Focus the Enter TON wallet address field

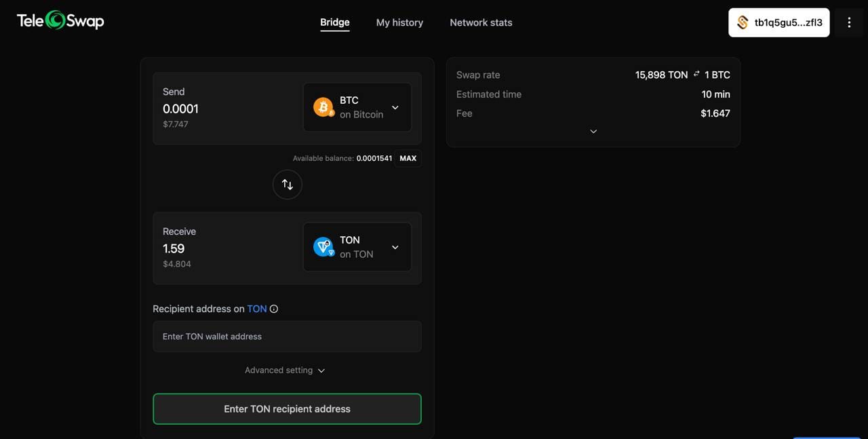[287, 337]
